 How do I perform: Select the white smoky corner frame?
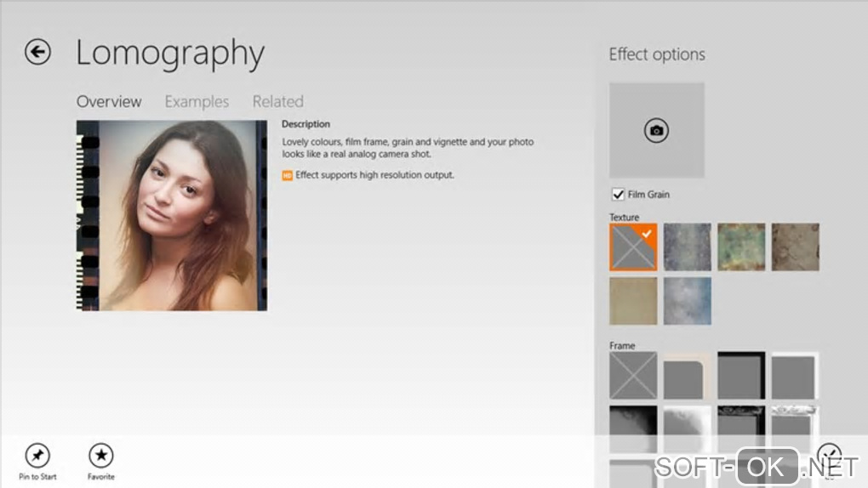coord(687,428)
